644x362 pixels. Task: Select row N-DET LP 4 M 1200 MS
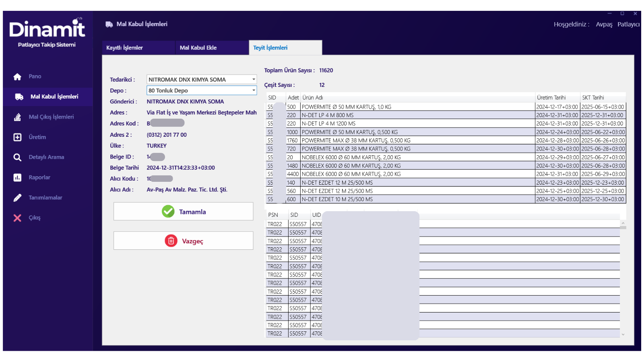(446, 123)
